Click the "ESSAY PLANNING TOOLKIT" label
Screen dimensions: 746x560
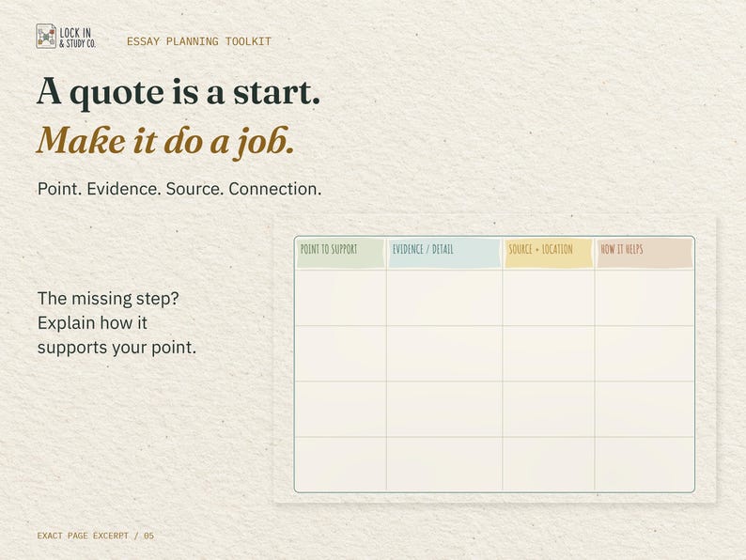point(199,41)
